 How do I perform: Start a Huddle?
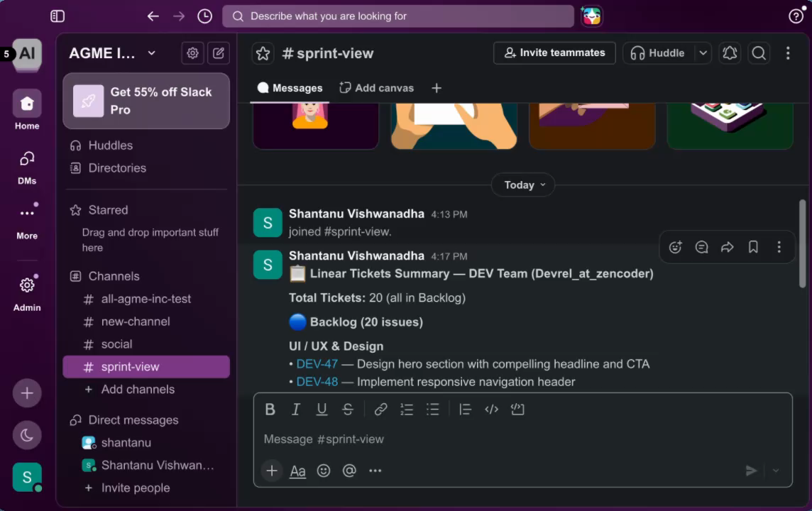658,53
